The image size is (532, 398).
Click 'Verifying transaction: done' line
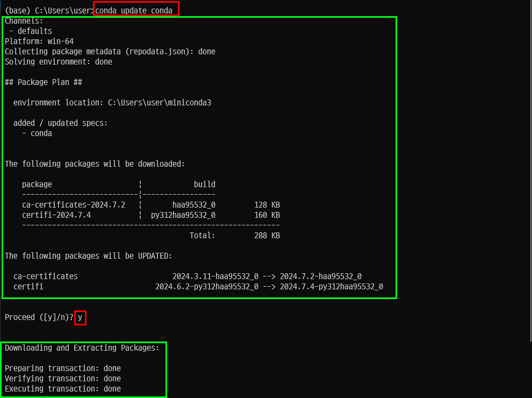63,379
